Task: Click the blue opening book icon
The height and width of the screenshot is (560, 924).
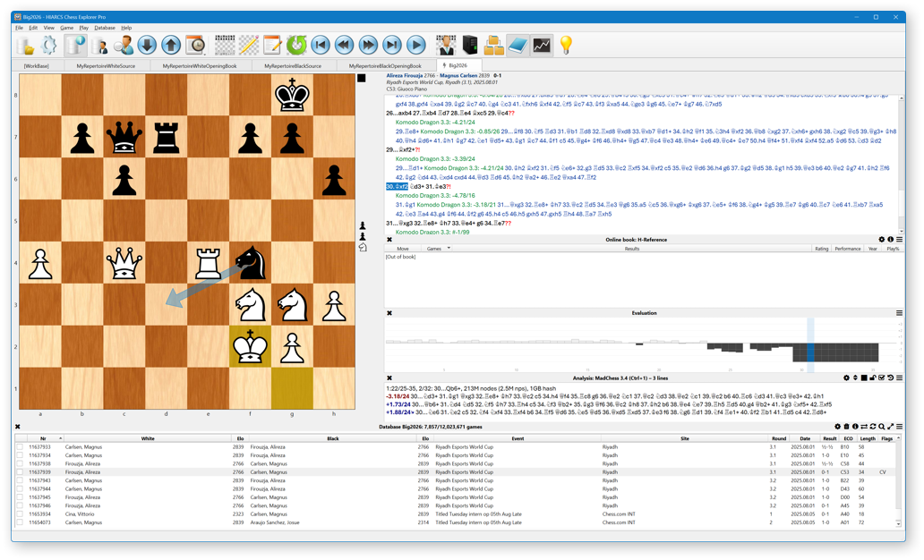Action: [x=518, y=46]
